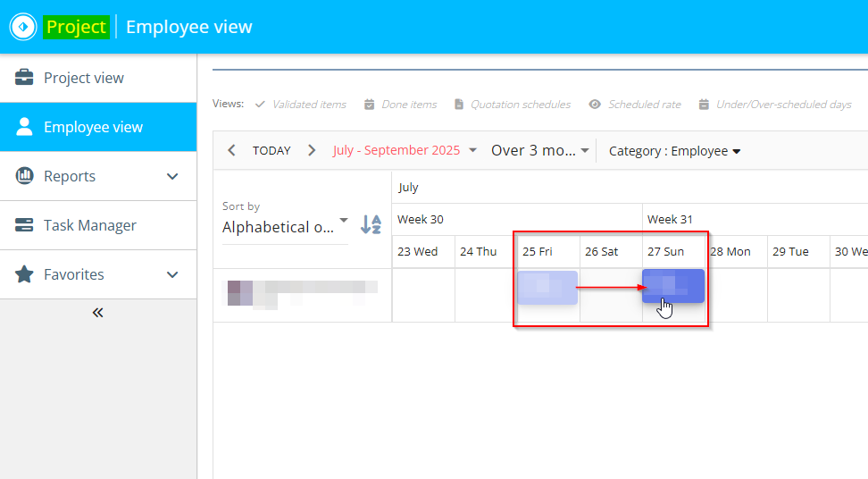Open the Category : Employee dropdown
Viewport: 868px width, 479px height.
tap(674, 151)
